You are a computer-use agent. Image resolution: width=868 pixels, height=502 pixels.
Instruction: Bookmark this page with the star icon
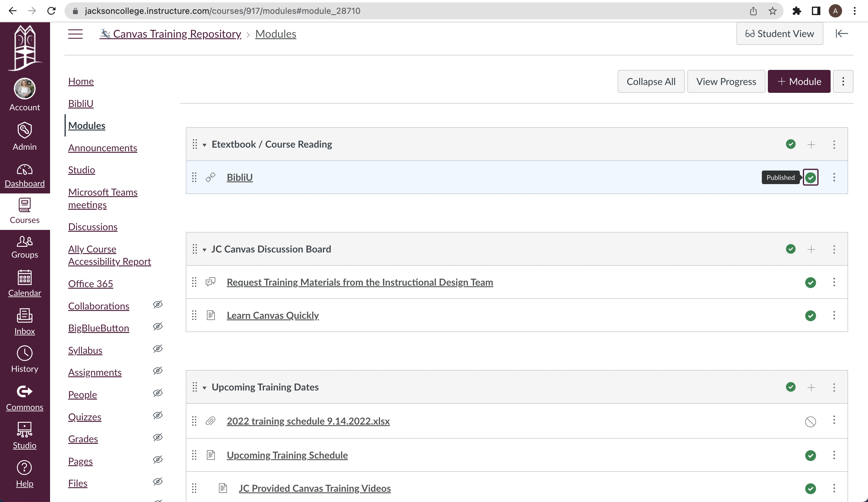click(x=773, y=11)
